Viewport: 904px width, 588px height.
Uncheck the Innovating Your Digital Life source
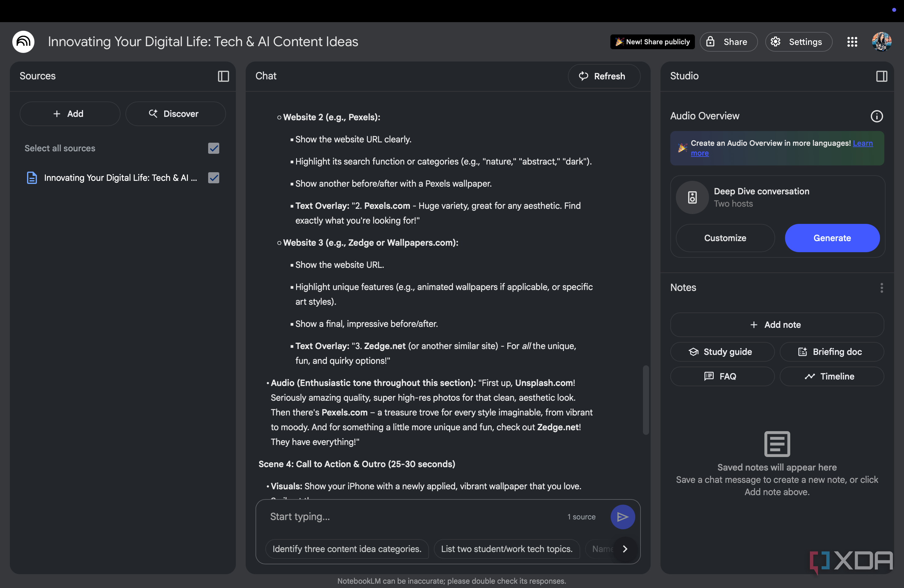click(x=214, y=178)
